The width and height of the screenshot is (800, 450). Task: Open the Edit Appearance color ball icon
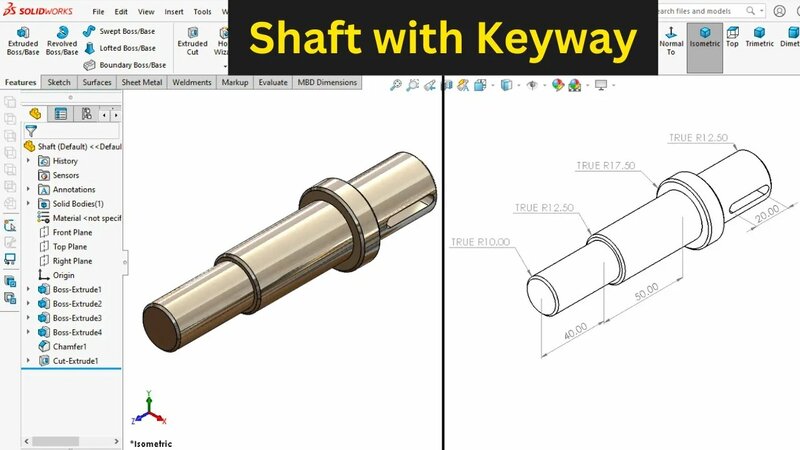pyautogui.click(x=558, y=85)
